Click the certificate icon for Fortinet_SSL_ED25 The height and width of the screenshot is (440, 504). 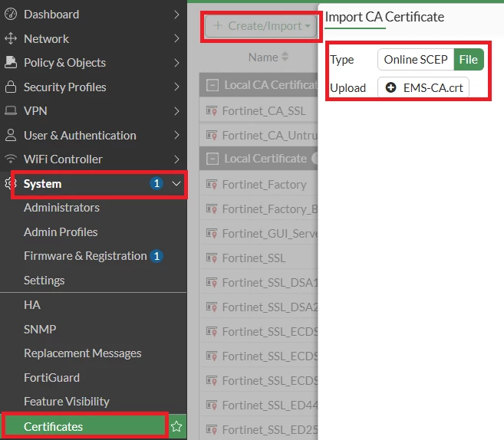click(212, 430)
